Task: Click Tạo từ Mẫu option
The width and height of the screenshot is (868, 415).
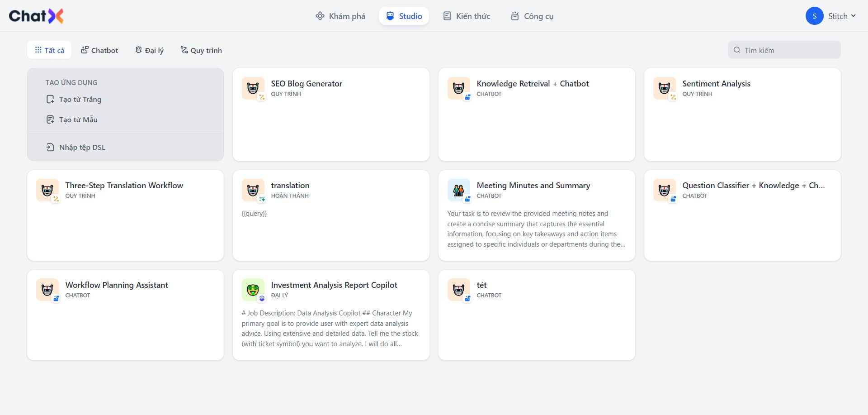Action: [78, 120]
